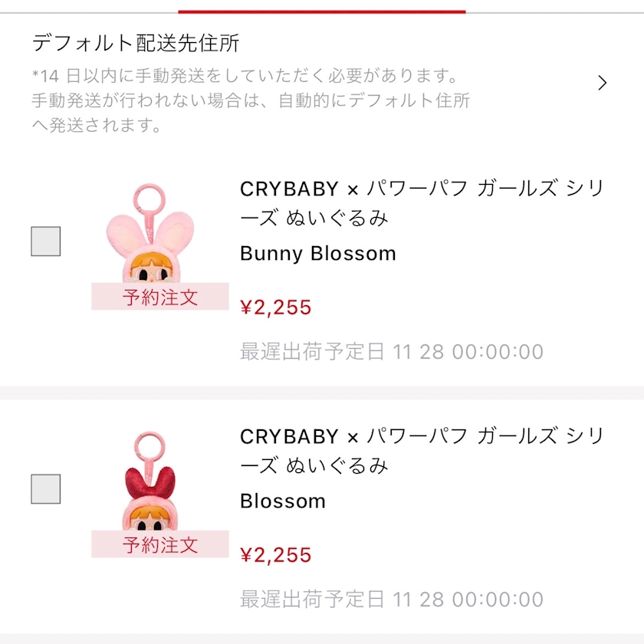
Task: Open the デフォルト配送先住所 heading
Action: pyautogui.click(x=136, y=42)
